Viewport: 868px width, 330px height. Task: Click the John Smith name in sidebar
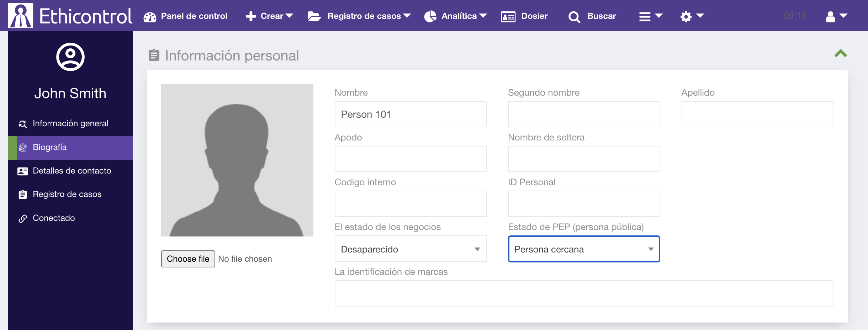(70, 93)
